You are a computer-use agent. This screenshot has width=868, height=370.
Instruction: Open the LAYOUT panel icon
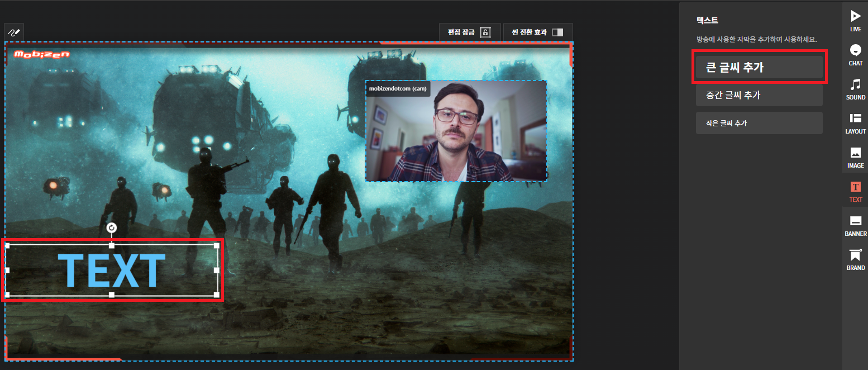coord(855,123)
